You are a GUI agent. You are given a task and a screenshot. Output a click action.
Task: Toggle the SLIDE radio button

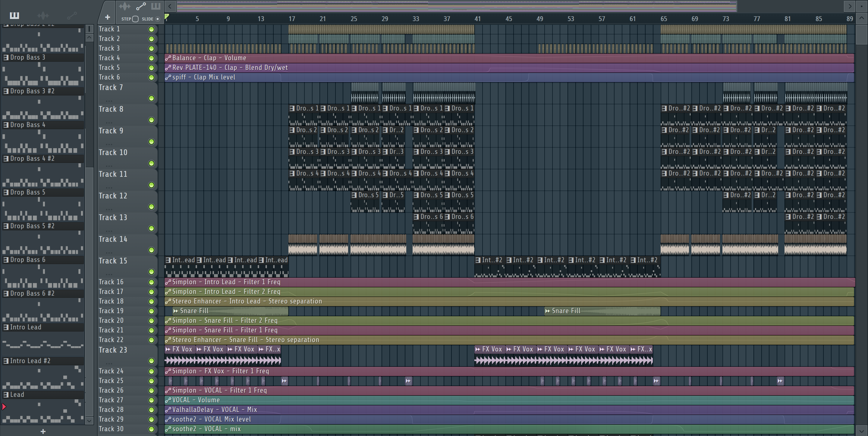point(157,19)
